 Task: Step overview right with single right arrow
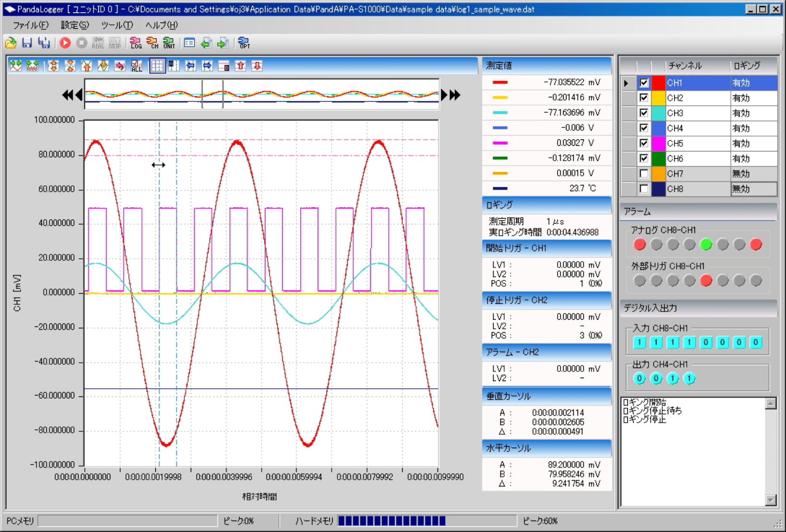[444, 95]
